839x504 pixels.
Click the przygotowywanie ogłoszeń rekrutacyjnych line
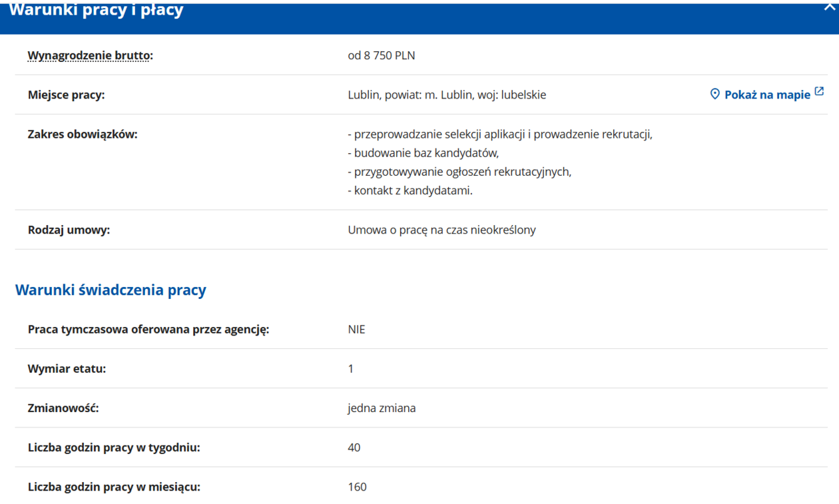[x=459, y=171]
